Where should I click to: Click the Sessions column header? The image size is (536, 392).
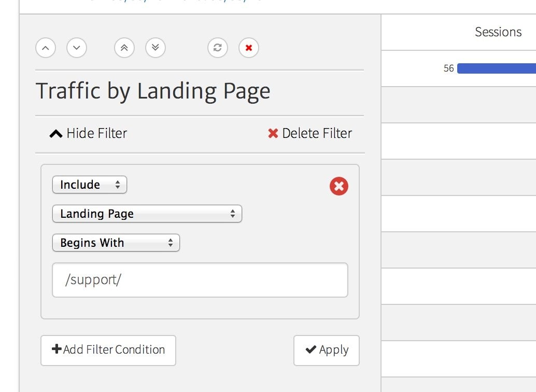point(498,32)
